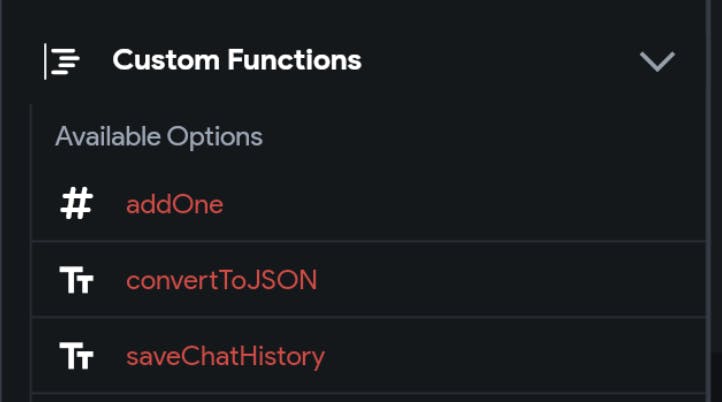722x402 pixels.
Task: Click the divider line below addOne
Action: (x=368, y=242)
